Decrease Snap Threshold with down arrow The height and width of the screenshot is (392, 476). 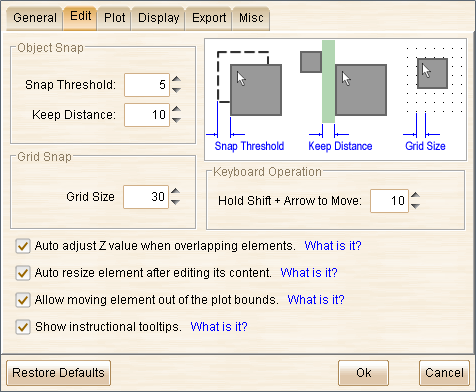[176, 90]
